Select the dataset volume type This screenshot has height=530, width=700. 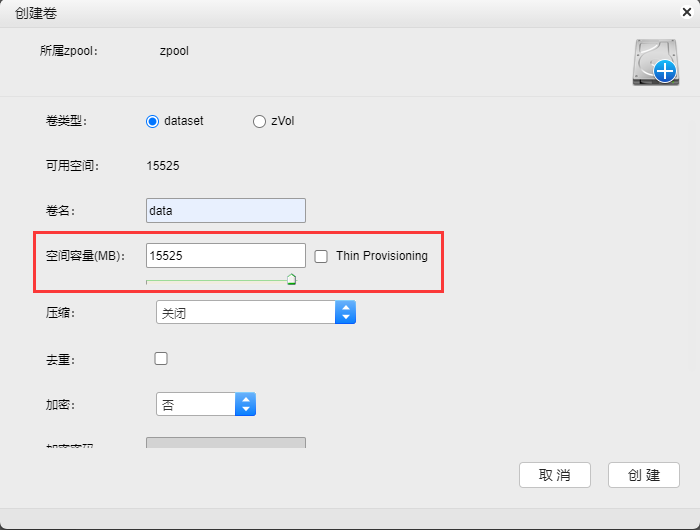click(153, 121)
